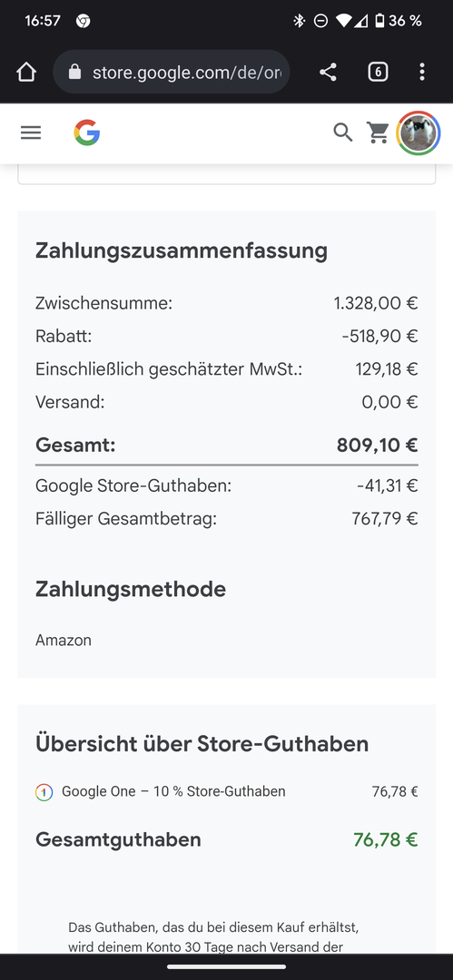The height and width of the screenshot is (980, 453).
Task: Tap the lock icon in URL bar
Action: [x=74, y=73]
